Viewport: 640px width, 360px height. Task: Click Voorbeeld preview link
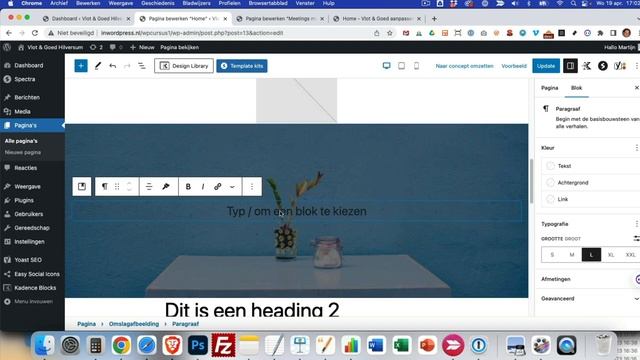coord(514,66)
